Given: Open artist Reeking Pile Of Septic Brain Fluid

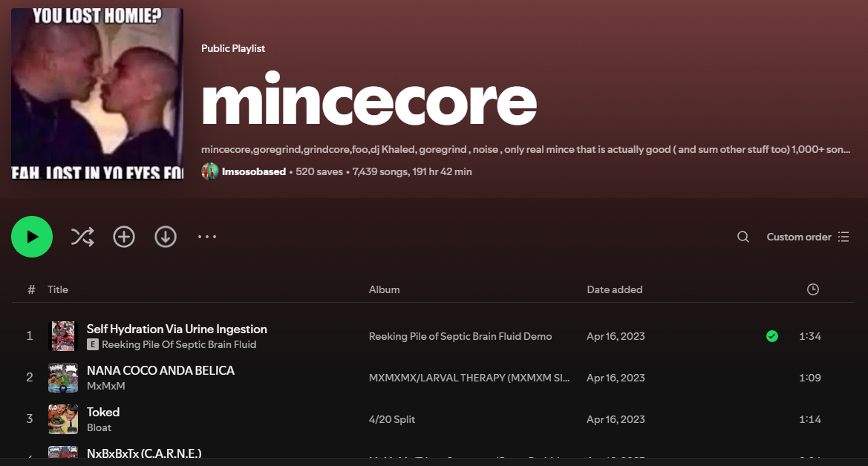Looking at the screenshot, I should pos(179,344).
